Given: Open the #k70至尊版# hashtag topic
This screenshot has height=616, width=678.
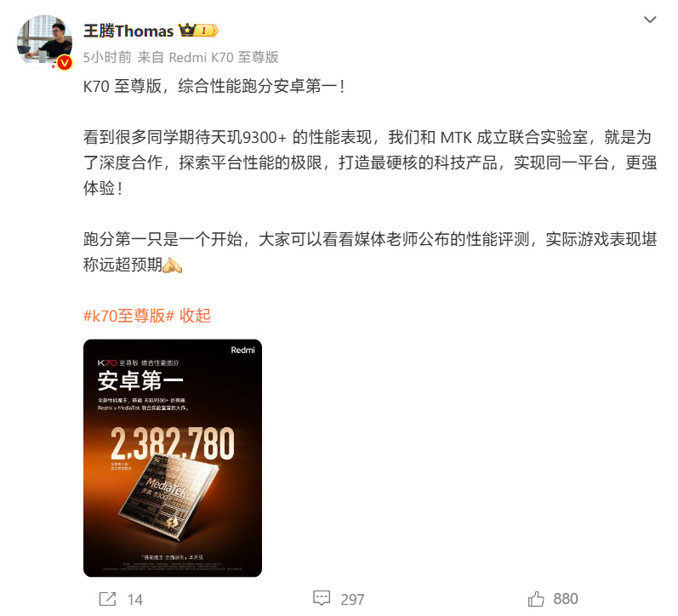Looking at the screenshot, I should coord(128,316).
